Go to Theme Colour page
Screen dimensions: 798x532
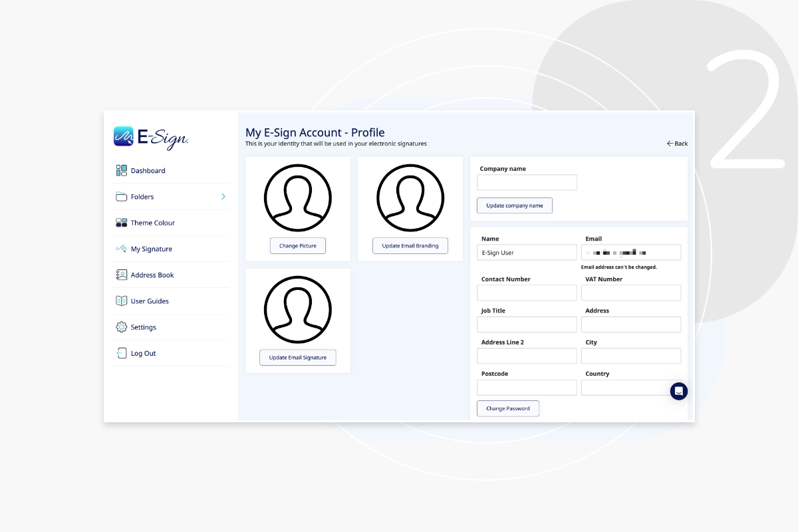coord(170,223)
